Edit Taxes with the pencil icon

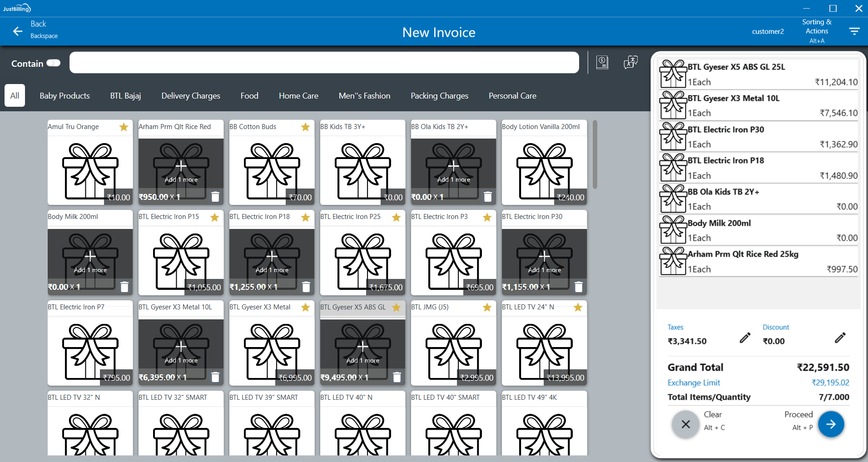tap(745, 338)
